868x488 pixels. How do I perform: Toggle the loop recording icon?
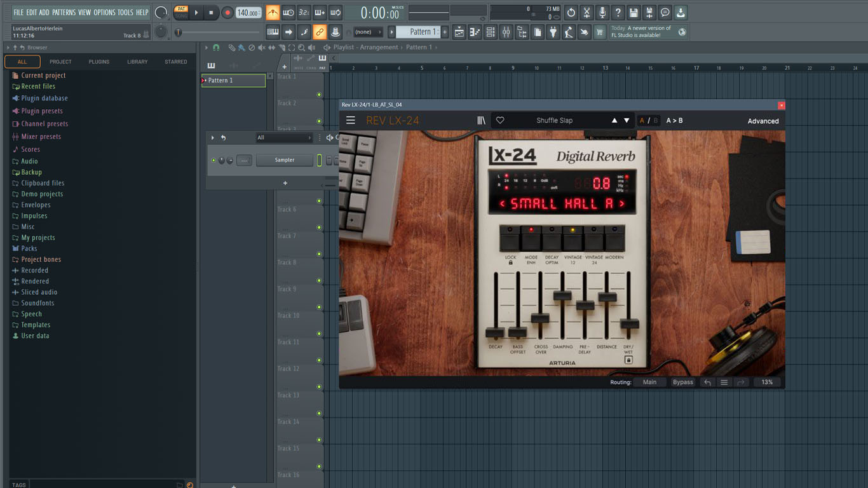point(336,12)
